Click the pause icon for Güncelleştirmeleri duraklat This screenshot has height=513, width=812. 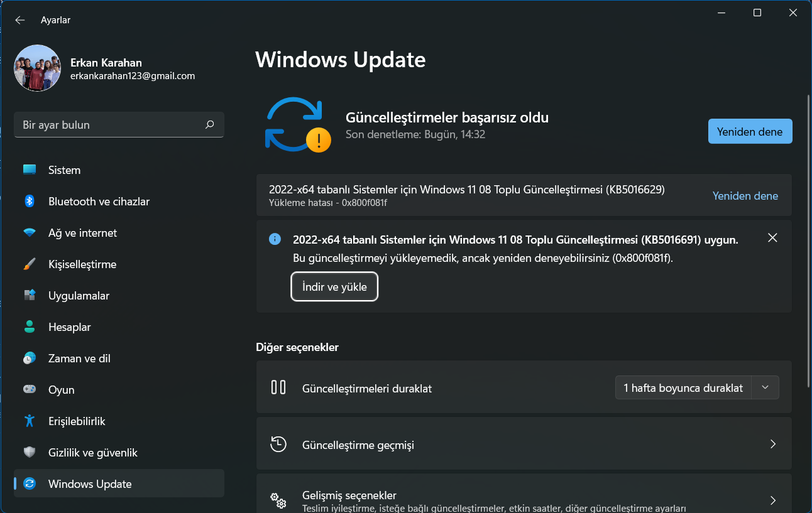pos(278,387)
